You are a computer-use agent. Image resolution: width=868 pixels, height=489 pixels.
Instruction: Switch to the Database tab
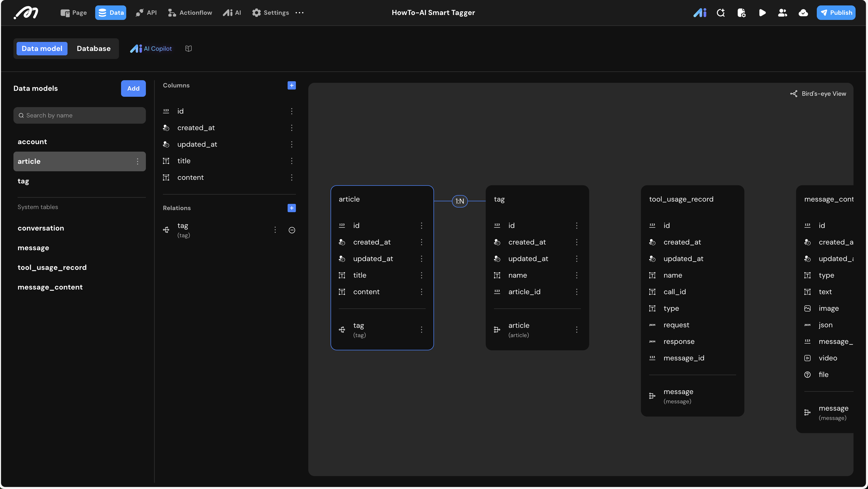(93, 49)
